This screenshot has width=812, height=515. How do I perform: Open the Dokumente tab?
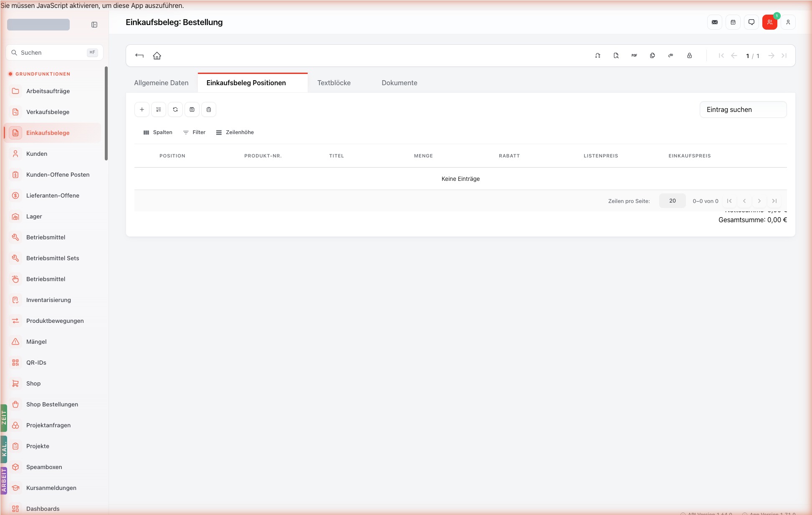tap(400, 83)
